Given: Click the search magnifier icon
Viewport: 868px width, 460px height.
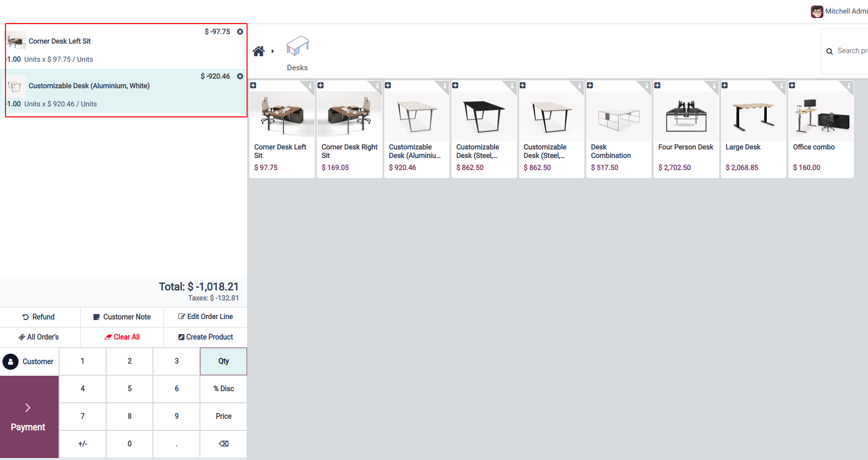Looking at the screenshot, I should point(829,51).
